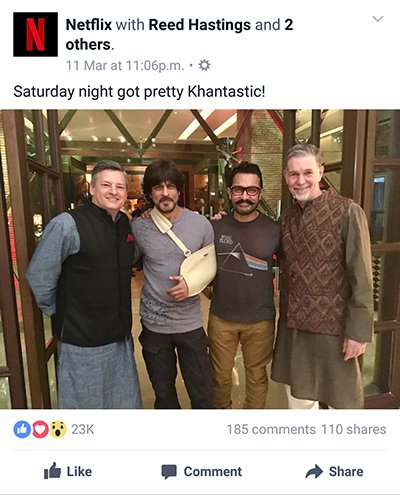Open the 11 Mar post timestamp
Image resolution: width=400 pixels, height=495 pixels.
[x=125, y=66]
